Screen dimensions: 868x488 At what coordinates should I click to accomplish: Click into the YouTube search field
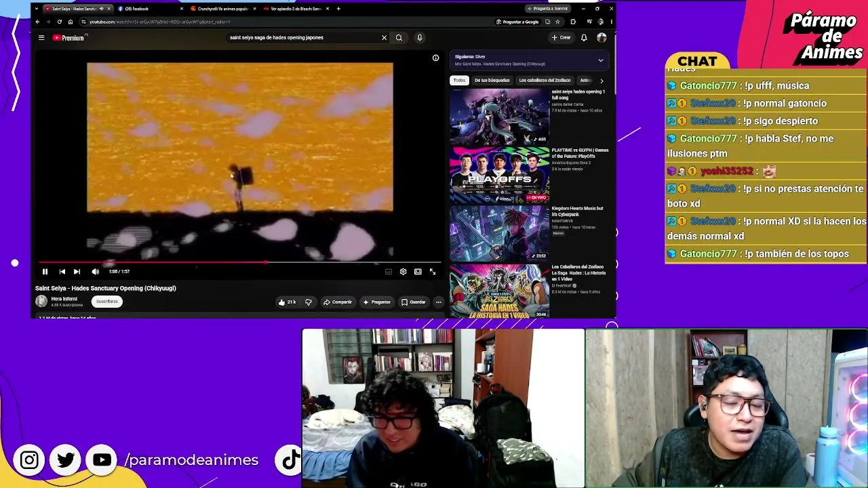[302, 38]
